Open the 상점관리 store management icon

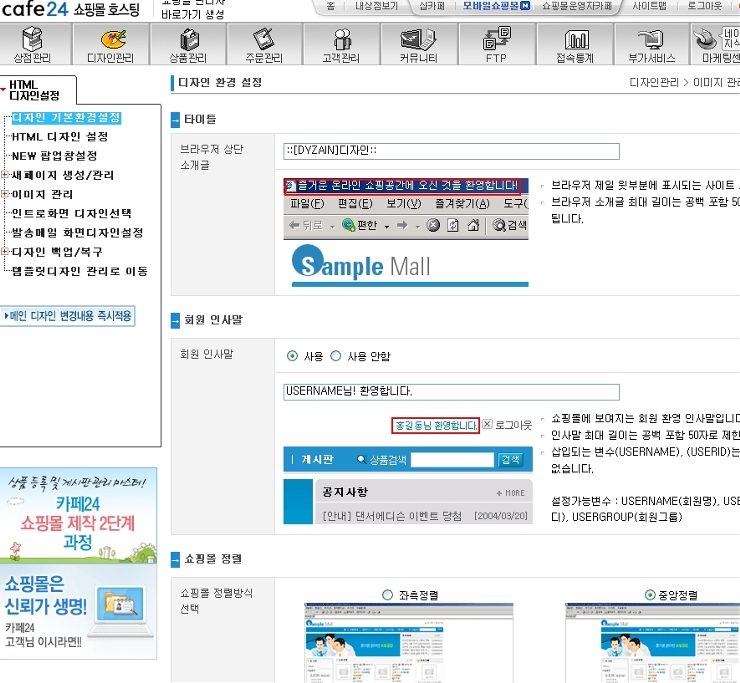tap(32, 44)
